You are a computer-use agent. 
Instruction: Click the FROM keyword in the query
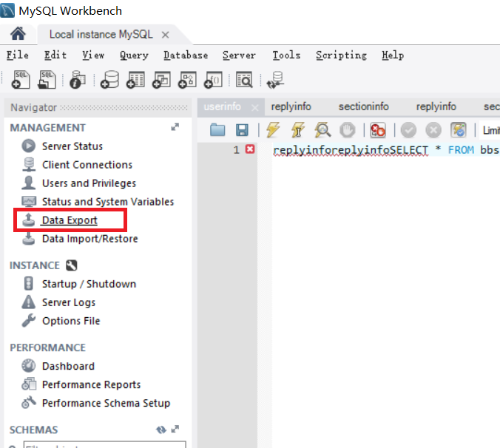[x=461, y=150]
